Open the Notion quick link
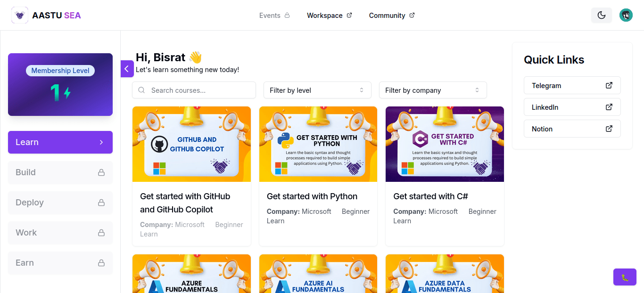644x293 pixels. tap(572, 129)
